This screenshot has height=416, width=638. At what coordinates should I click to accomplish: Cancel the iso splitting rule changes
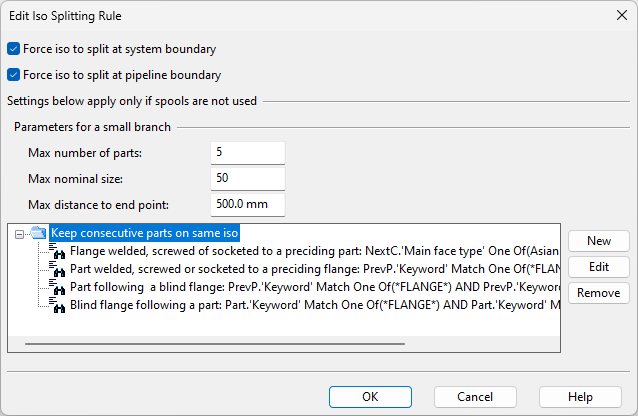[475, 396]
